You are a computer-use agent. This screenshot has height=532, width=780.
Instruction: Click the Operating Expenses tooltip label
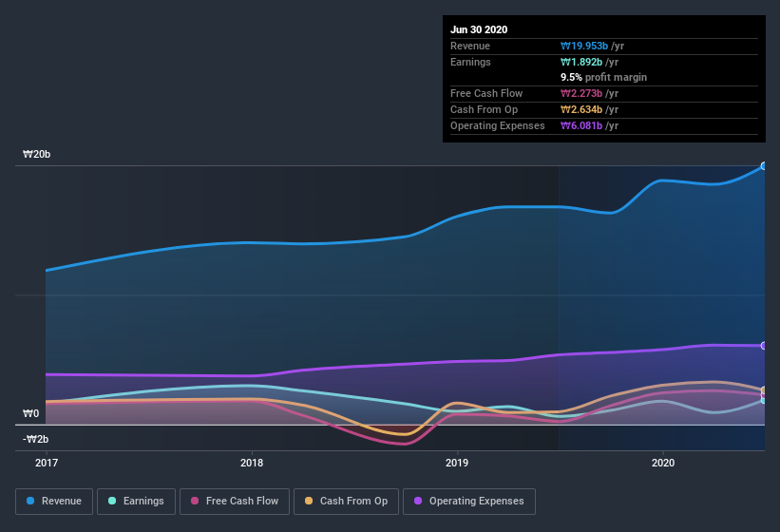click(x=498, y=125)
